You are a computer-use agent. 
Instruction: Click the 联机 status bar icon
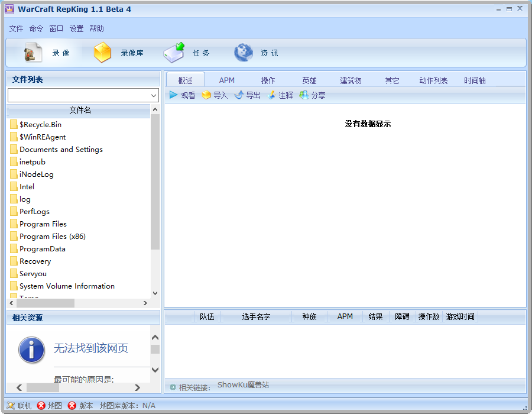(x=11, y=406)
